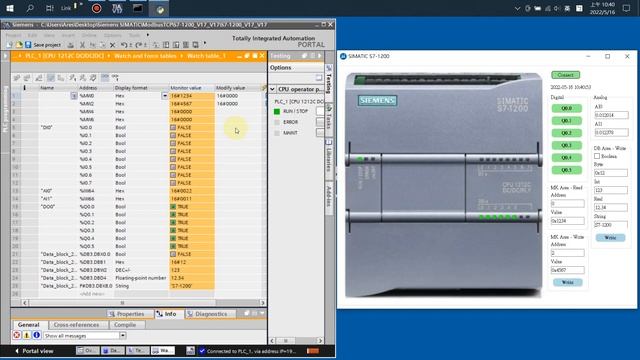640x360 pixels.
Task: Click the tag selector icon in row 1 Name cell
Action: (x=74, y=96)
